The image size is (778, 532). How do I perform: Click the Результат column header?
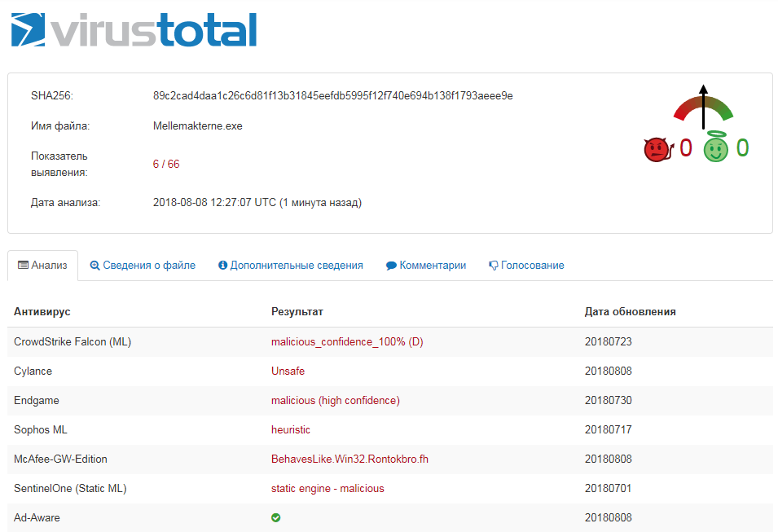pyautogui.click(x=297, y=312)
